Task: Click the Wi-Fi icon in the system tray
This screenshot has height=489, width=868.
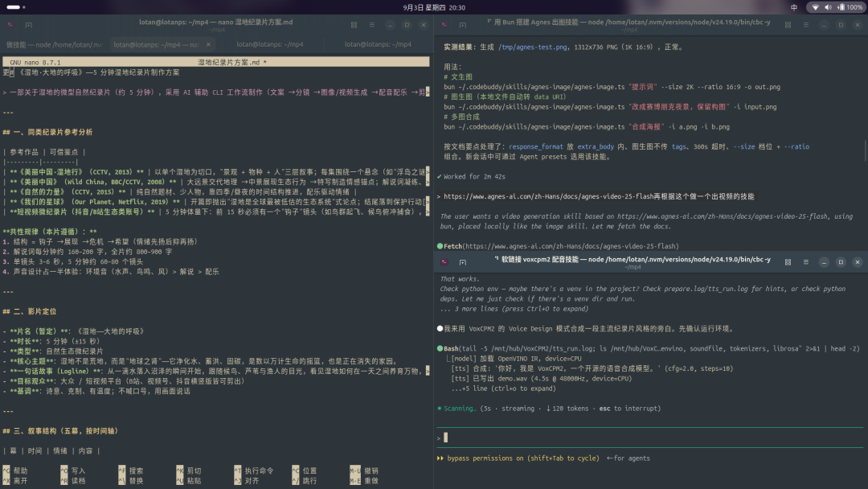Action: click(x=816, y=7)
